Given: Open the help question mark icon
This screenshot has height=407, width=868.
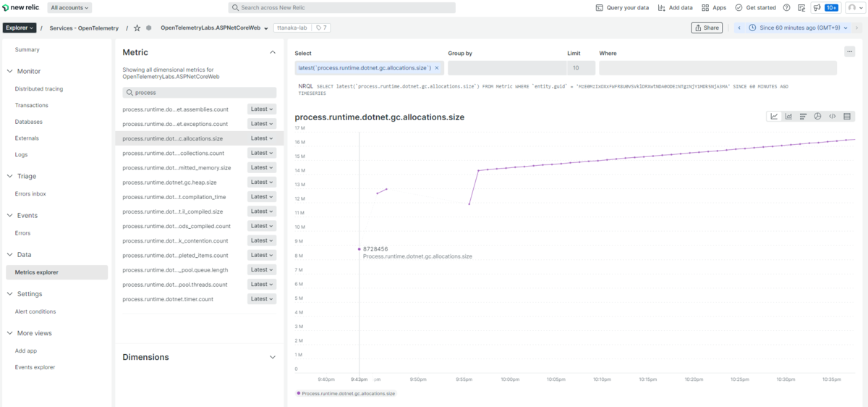Looking at the screenshot, I should coord(786,7).
